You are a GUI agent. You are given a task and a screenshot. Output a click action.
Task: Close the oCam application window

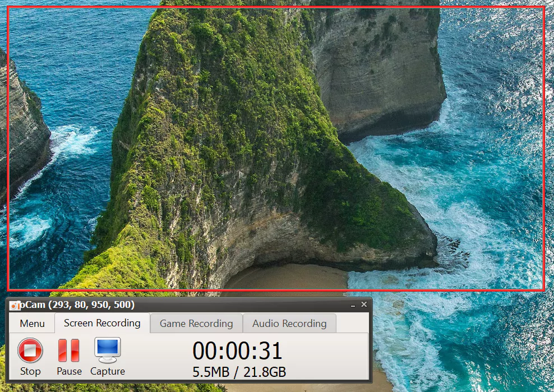[364, 305]
